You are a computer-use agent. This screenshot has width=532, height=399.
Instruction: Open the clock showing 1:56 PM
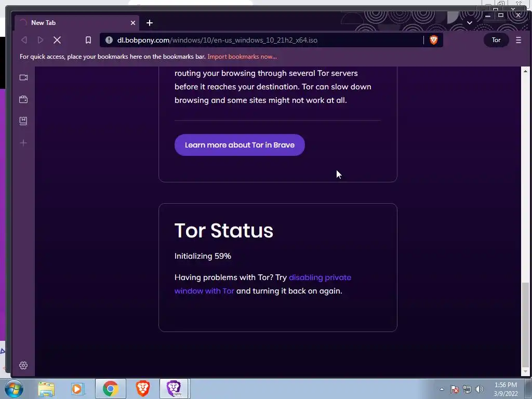(x=506, y=389)
